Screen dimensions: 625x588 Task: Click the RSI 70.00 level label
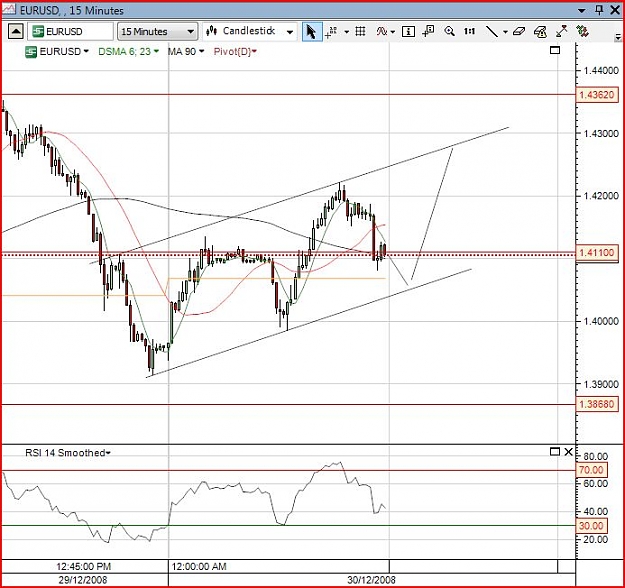591,470
